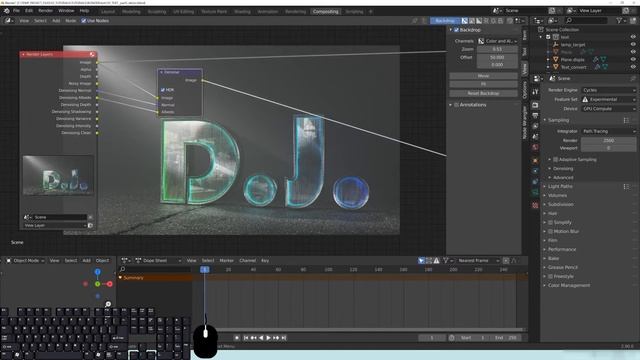Enable the Freestyle checkbox
The image size is (640, 360).
pyautogui.click(x=550, y=276)
